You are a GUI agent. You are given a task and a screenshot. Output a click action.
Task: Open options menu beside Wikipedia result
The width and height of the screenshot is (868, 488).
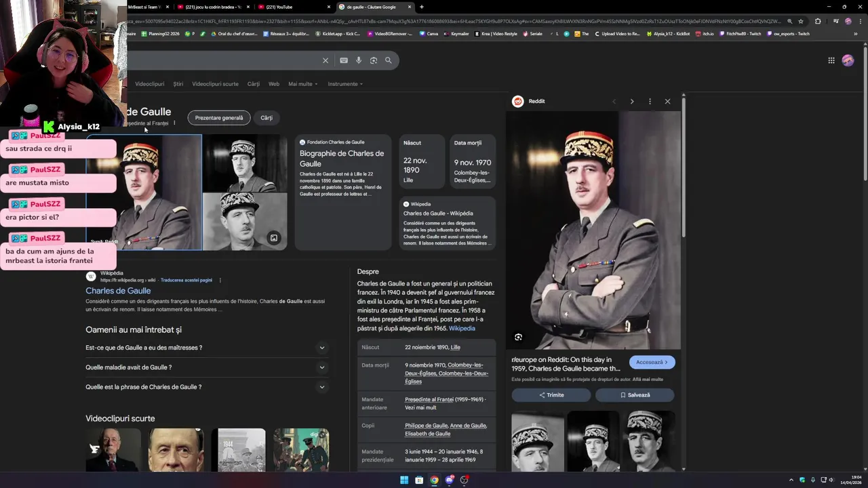click(x=220, y=280)
